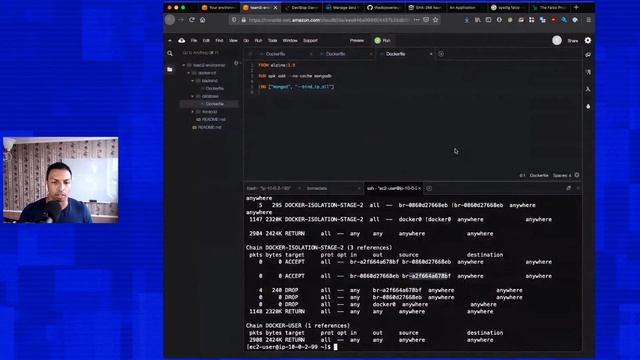Reload the page in Firefox
The height and width of the screenshot is (360, 640).
(191, 20)
